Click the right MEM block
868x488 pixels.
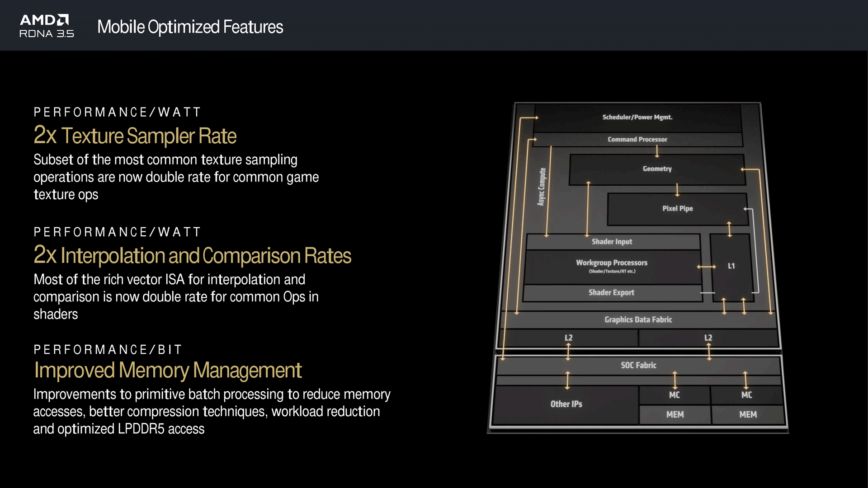click(x=748, y=415)
